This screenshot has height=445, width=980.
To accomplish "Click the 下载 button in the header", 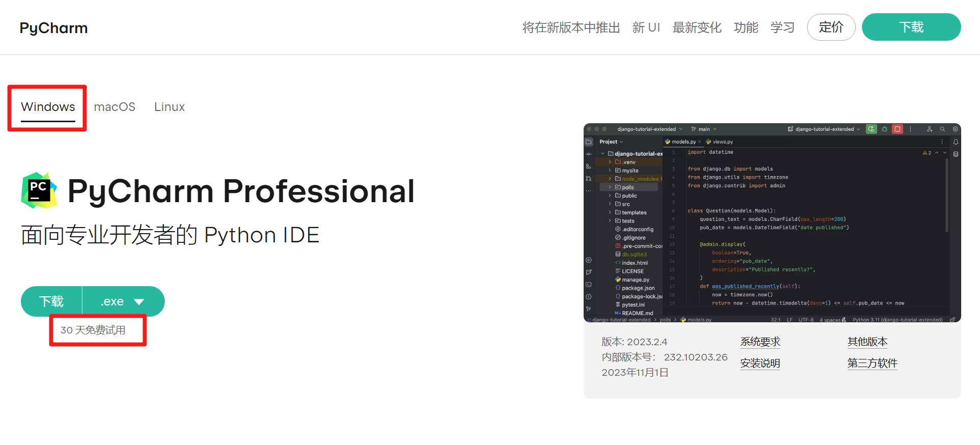I will [911, 27].
